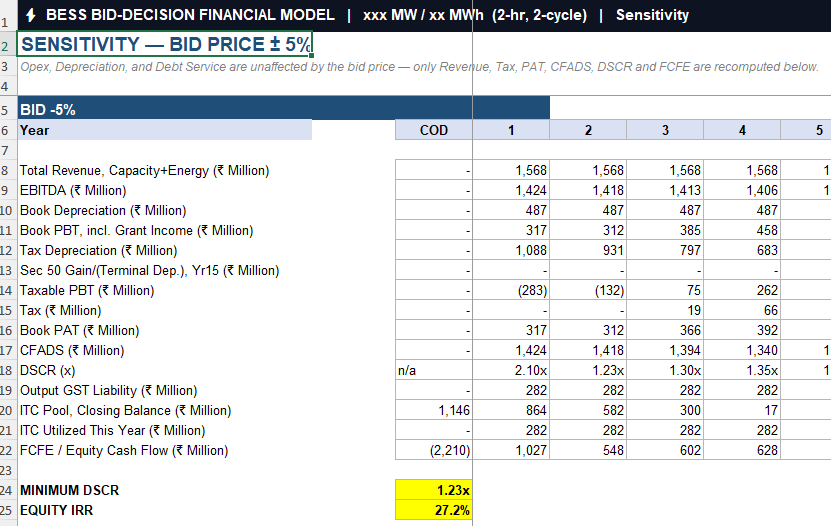Select Year 1 ITC Pool balance 864

click(511, 411)
